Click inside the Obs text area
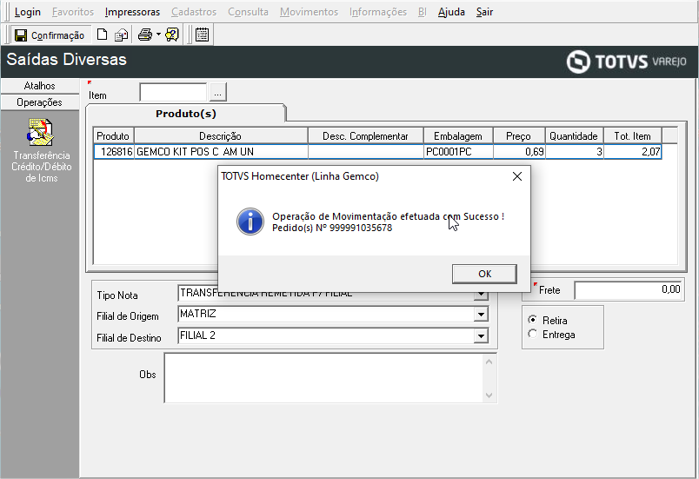 (x=325, y=378)
